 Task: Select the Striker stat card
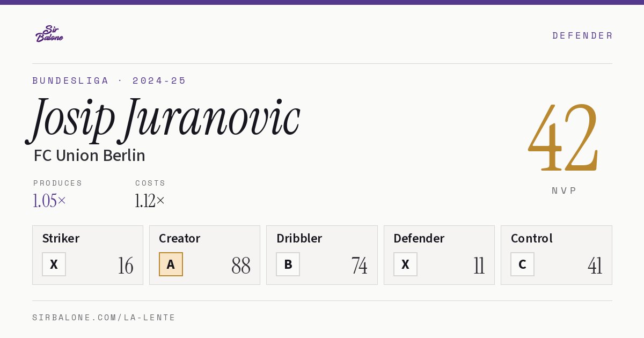(x=87, y=255)
